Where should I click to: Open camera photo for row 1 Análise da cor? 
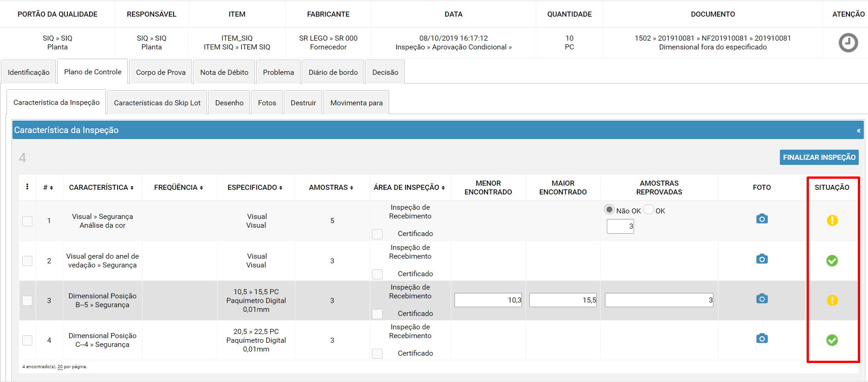(762, 218)
